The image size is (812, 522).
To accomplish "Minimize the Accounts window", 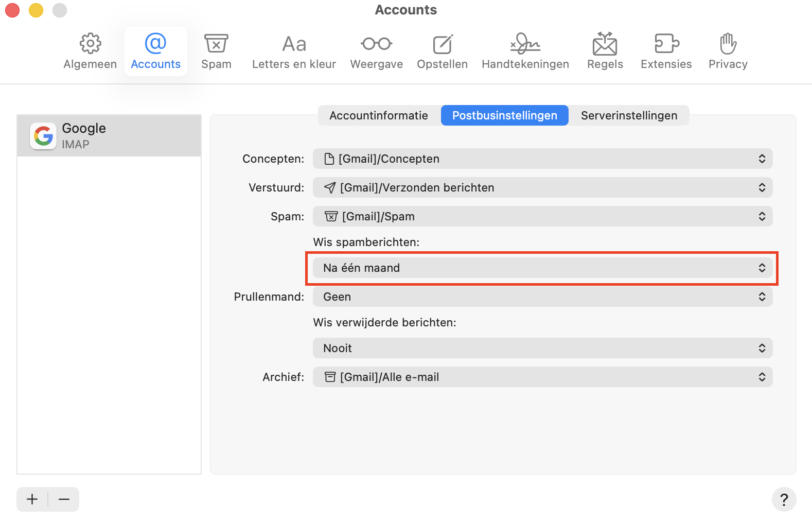I will (36, 10).
